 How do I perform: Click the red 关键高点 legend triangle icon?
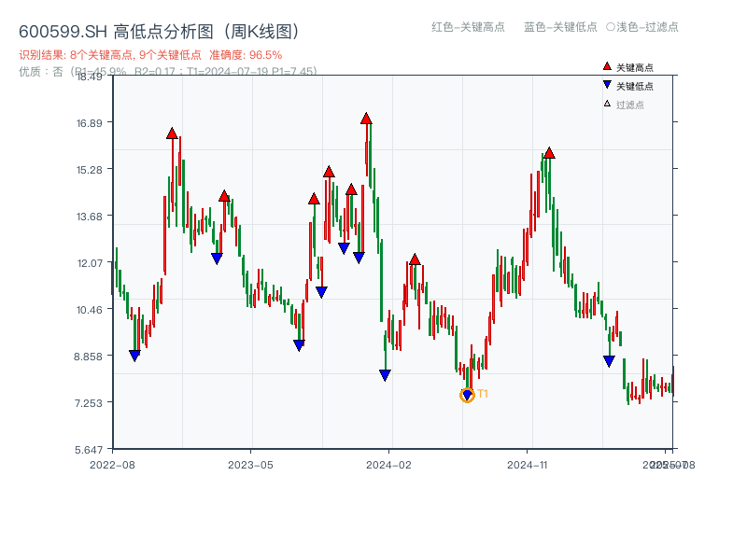click(x=605, y=65)
